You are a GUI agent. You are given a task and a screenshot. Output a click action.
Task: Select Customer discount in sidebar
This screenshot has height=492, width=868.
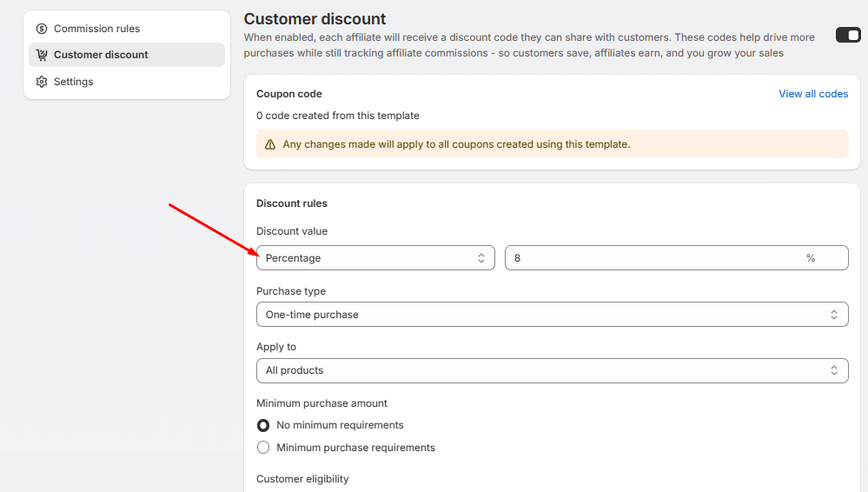pyautogui.click(x=101, y=55)
